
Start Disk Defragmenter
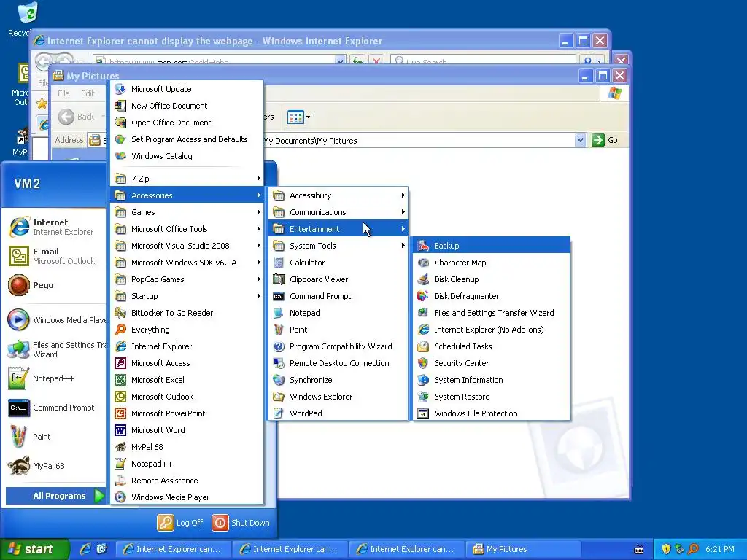(x=491, y=296)
